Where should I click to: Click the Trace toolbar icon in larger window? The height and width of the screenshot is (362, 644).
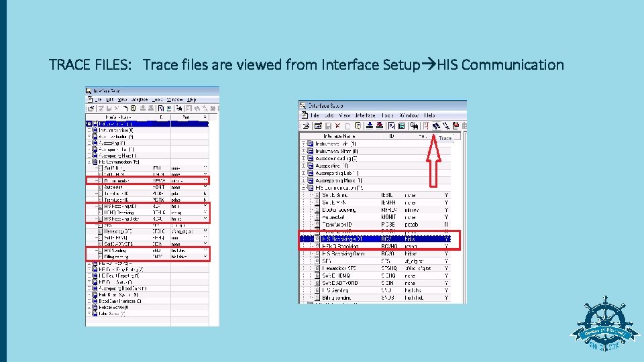[436, 125]
